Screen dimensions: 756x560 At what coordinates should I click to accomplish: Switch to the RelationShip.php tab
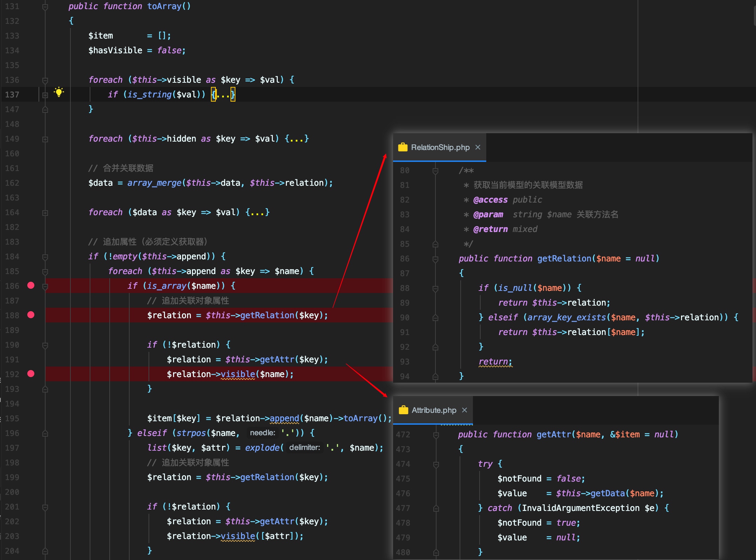pos(440,147)
